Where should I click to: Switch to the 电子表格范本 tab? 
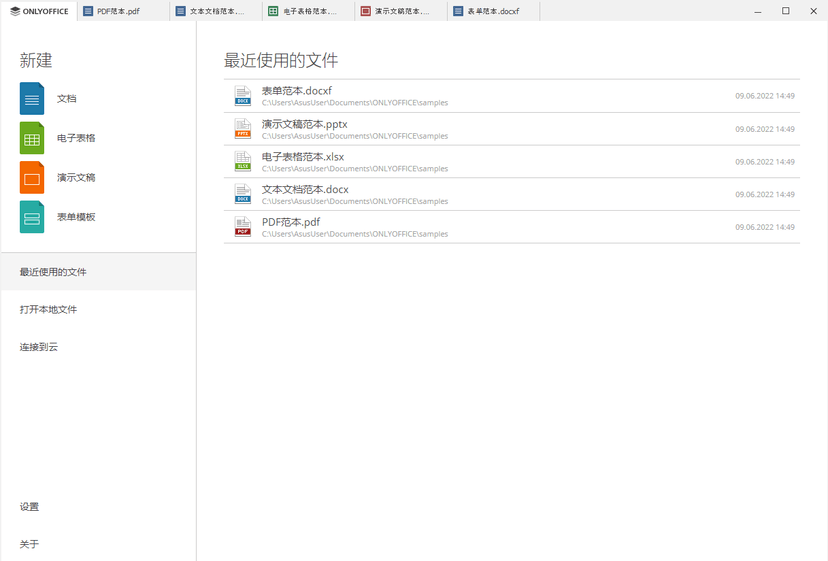pyautogui.click(x=308, y=11)
